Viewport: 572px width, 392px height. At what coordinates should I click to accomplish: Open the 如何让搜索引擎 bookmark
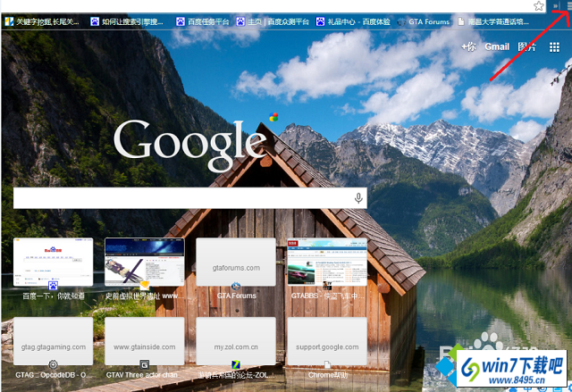pyautogui.click(x=127, y=21)
